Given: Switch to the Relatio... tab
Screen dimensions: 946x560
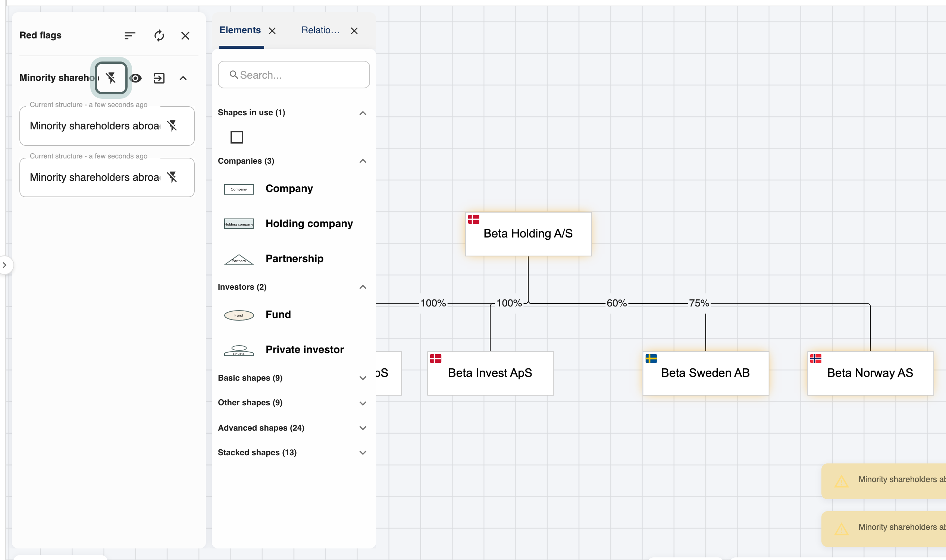Looking at the screenshot, I should [320, 30].
